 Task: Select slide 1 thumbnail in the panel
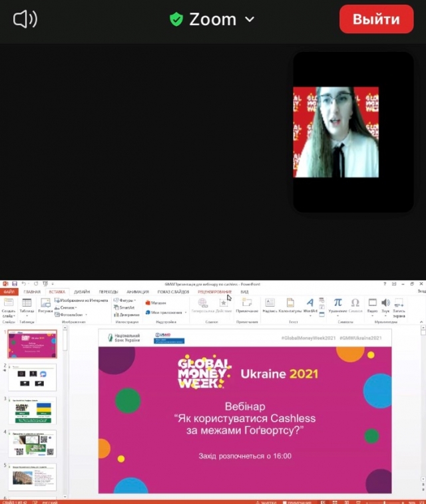coord(32,344)
